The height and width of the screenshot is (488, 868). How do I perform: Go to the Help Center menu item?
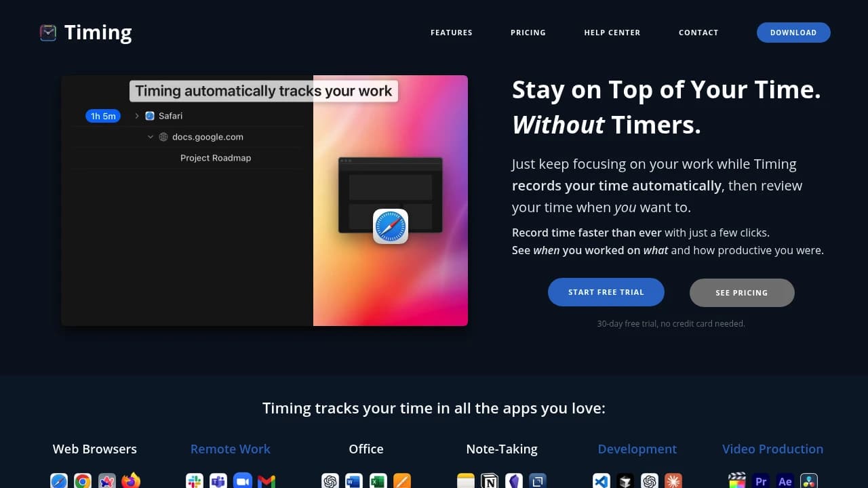pos(612,33)
